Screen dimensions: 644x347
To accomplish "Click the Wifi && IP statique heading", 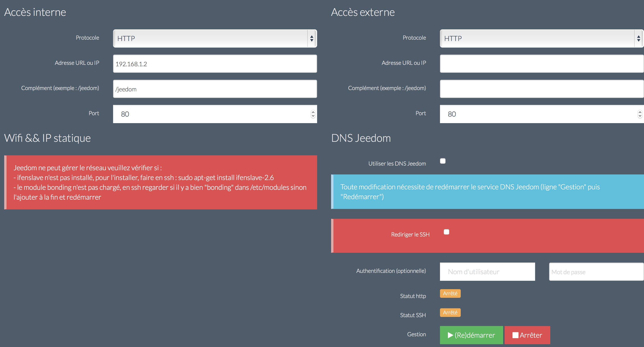I will click(48, 138).
